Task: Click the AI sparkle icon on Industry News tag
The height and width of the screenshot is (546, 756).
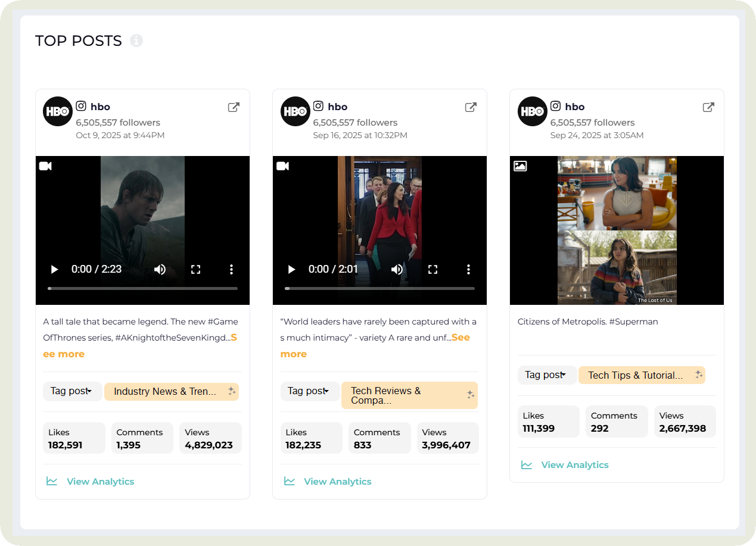Action: click(x=232, y=391)
